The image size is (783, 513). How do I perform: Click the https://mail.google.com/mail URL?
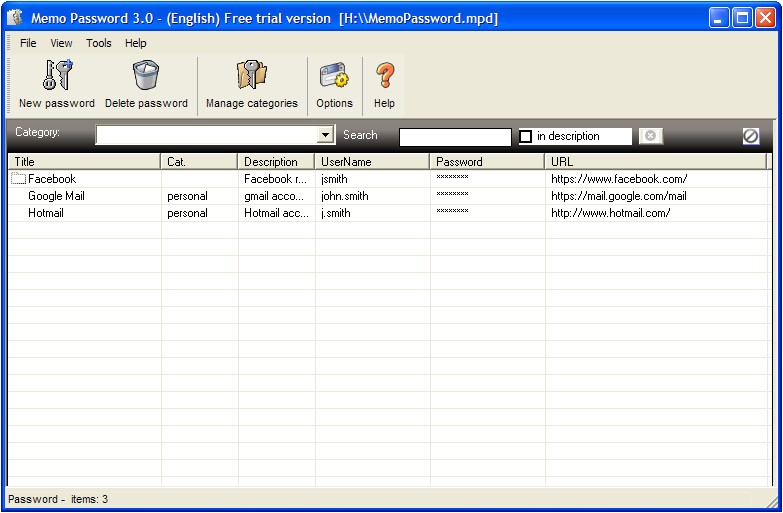pyautogui.click(x=619, y=196)
